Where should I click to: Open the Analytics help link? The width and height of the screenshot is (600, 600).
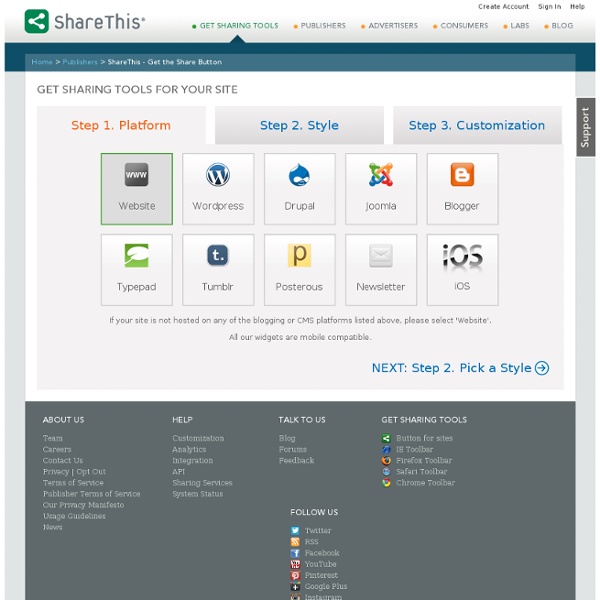189,449
